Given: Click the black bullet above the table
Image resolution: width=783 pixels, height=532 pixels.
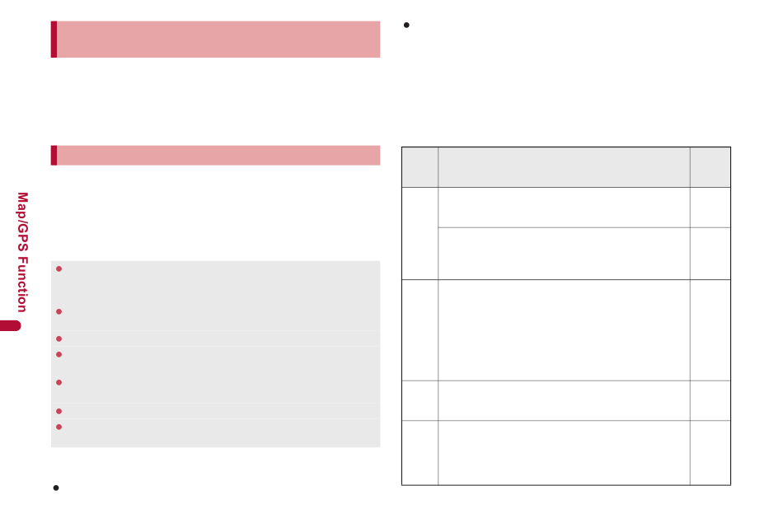Looking at the screenshot, I should tap(406, 25).
